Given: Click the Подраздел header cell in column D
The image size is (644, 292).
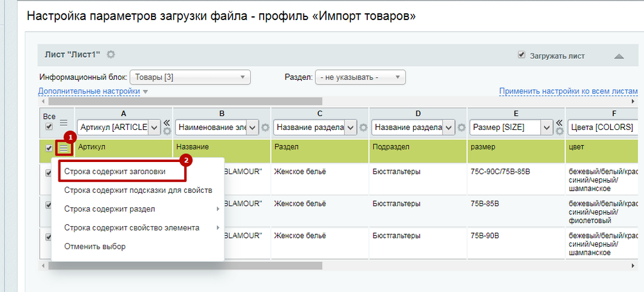Looking at the screenshot, I should point(418,151).
